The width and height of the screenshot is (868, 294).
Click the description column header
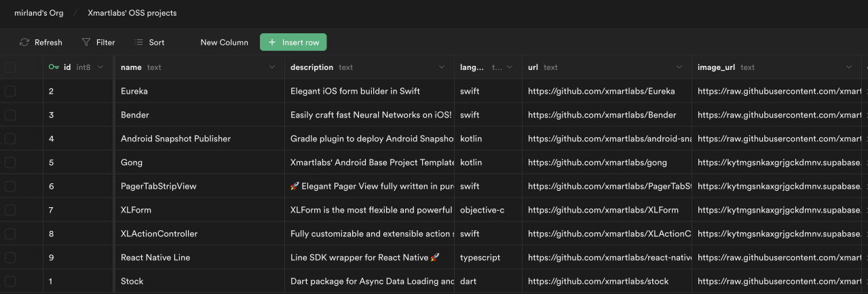point(369,67)
